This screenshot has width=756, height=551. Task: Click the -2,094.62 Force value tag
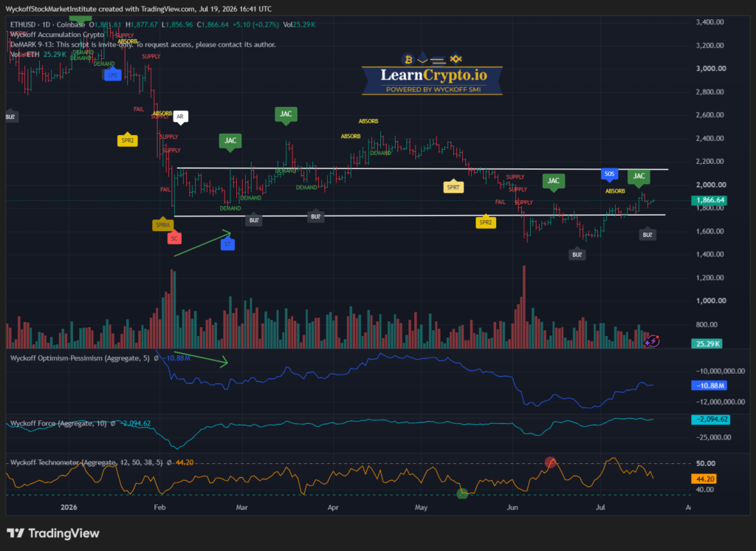point(710,420)
